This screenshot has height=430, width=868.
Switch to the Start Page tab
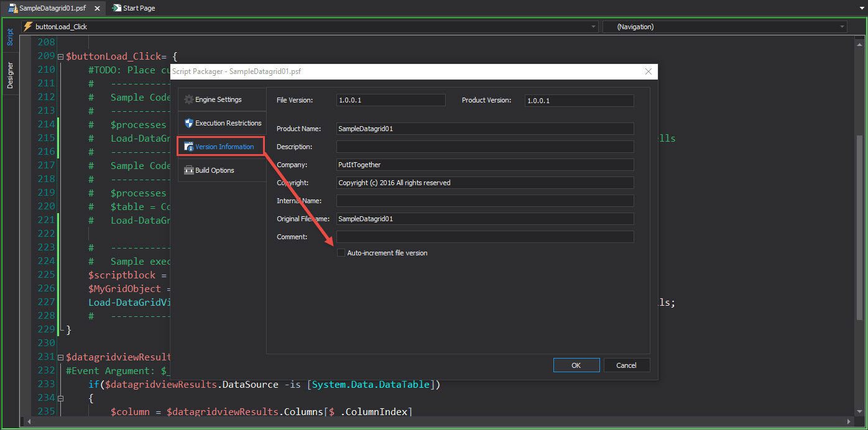click(134, 8)
